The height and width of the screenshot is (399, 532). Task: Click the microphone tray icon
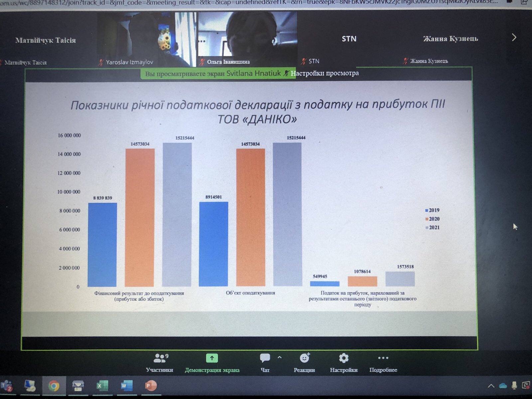coord(514,385)
